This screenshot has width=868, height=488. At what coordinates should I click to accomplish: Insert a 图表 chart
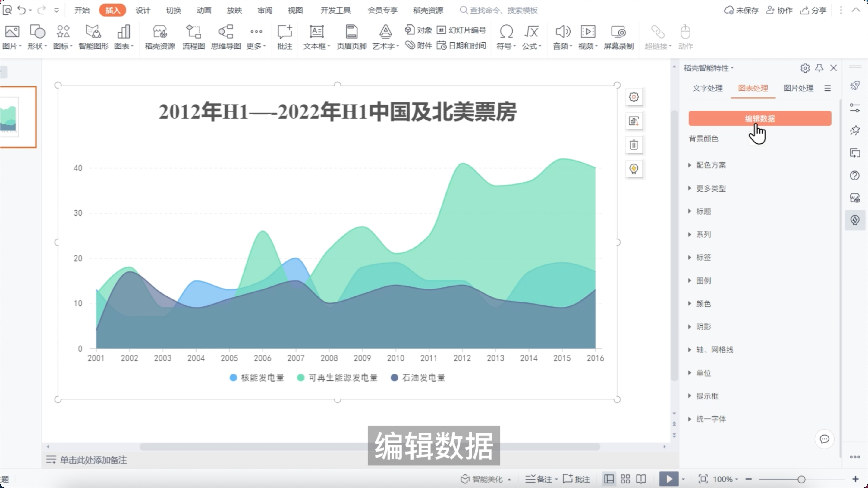124,37
